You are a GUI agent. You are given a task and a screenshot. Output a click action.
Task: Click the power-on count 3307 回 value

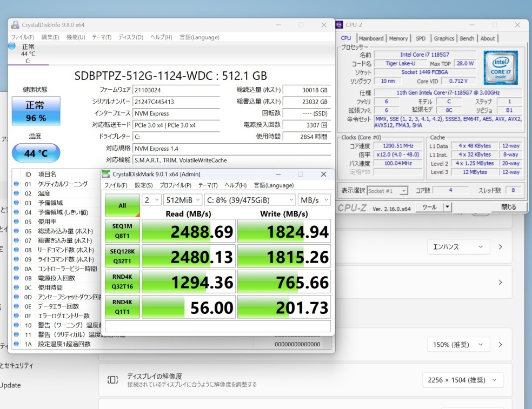pos(307,125)
